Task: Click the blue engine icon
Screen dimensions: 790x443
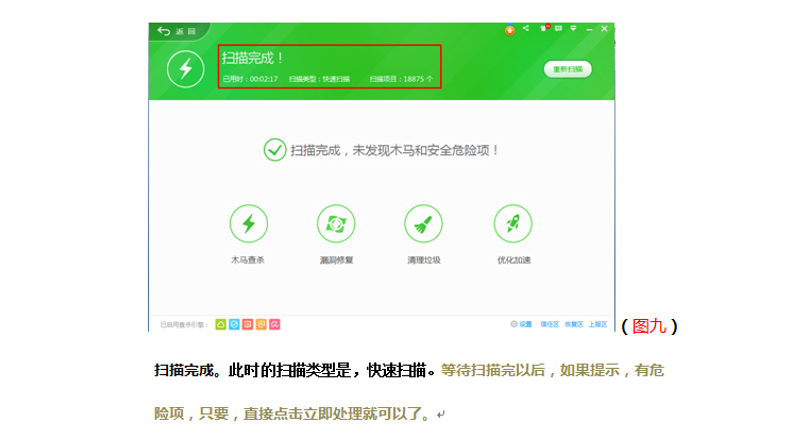Action: point(234,325)
